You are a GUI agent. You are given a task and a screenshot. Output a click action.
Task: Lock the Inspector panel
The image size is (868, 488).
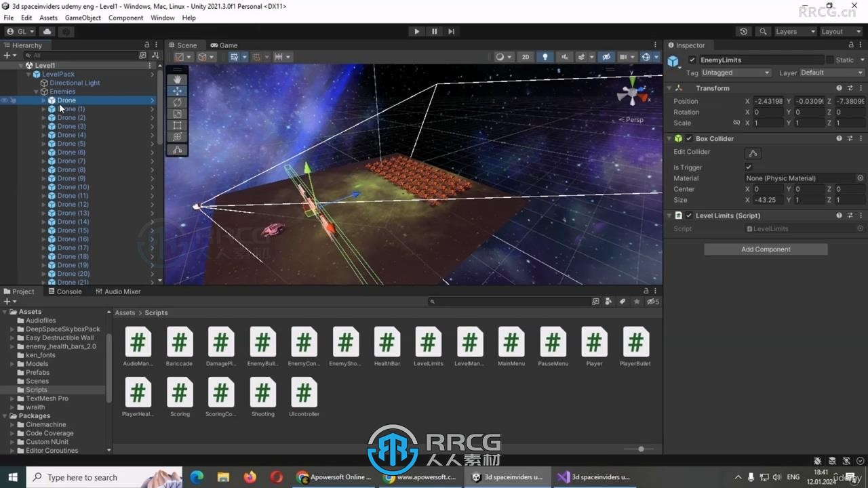coord(851,45)
